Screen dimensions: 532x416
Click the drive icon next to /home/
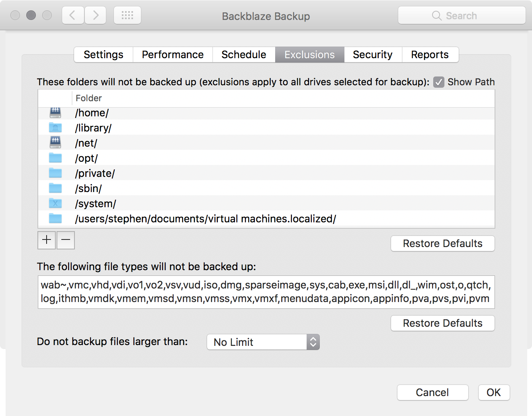(55, 113)
